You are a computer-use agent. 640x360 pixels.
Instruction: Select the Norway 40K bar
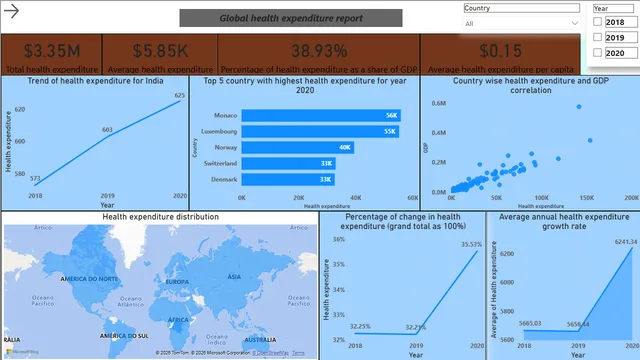pyautogui.click(x=298, y=147)
